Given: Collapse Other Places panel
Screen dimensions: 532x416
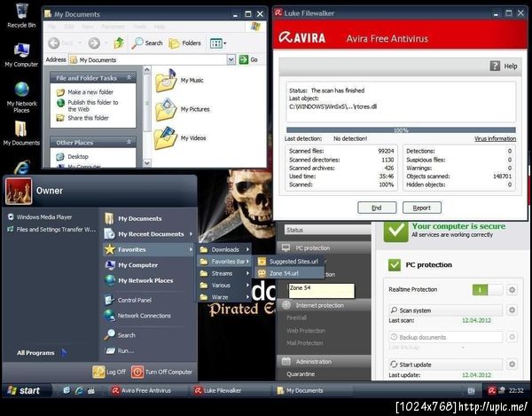Looking at the screenshot, I should coord(129,143).
